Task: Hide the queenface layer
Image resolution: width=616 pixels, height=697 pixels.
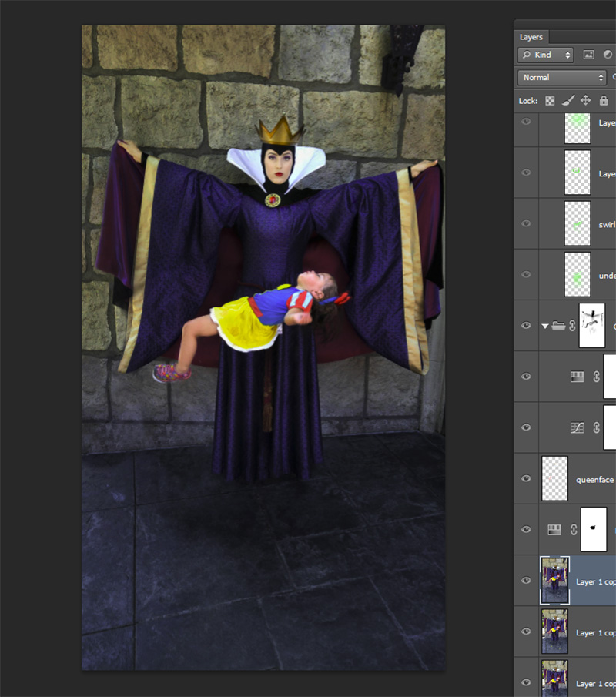Action: pyautogui.click(x=526, y=479)
